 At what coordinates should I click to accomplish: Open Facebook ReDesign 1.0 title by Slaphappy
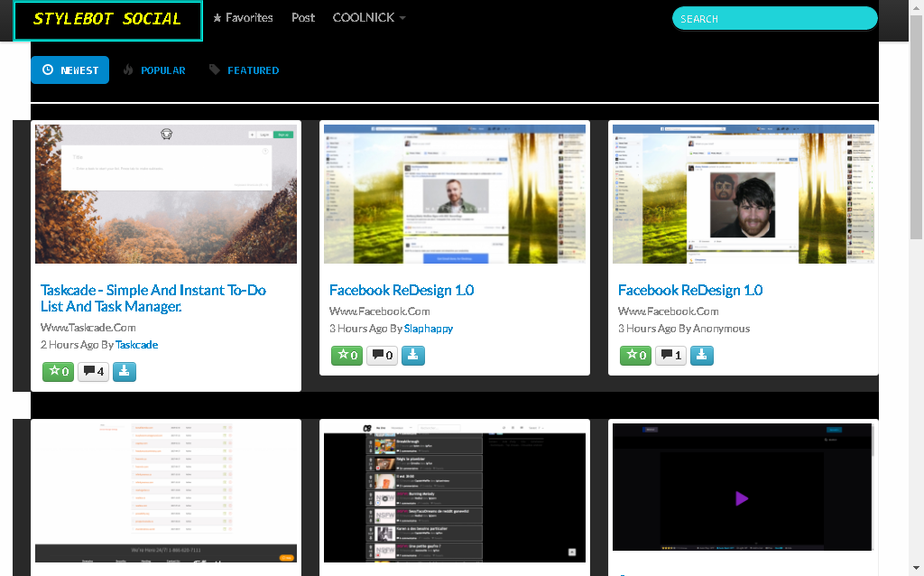[402, 290]
